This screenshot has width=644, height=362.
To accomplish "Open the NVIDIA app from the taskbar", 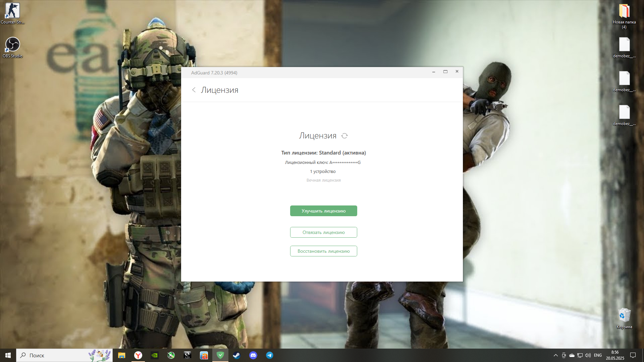I will click(x=154, y=355).
